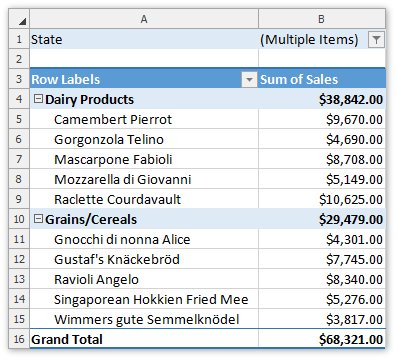Open the Row Labels dropdown arrow
This screenshot has height=361, width=398.
(249, 80)
